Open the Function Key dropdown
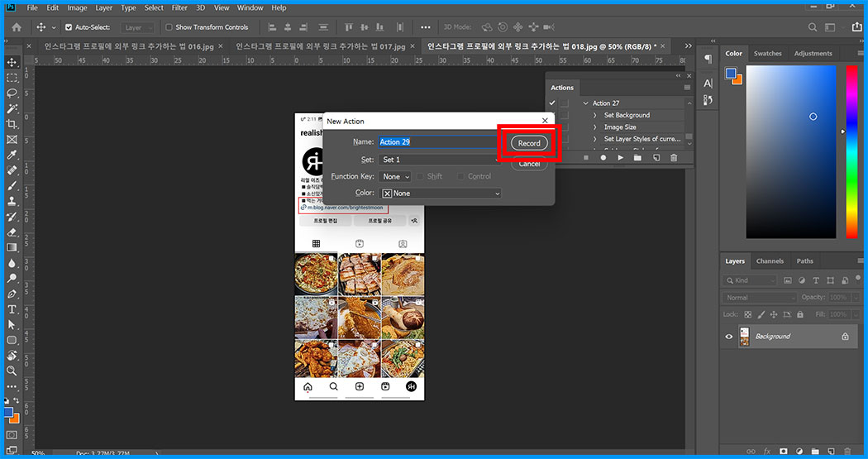The image size is (868, 459). (x=394, y=177)
